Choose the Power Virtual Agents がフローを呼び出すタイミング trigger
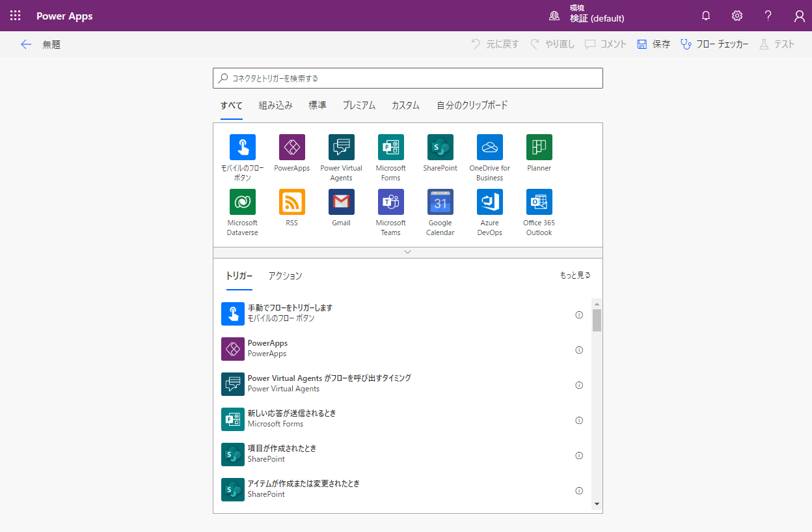Viewport: 812px width, 532px height. pyautogui.click(x=402, y=384)
